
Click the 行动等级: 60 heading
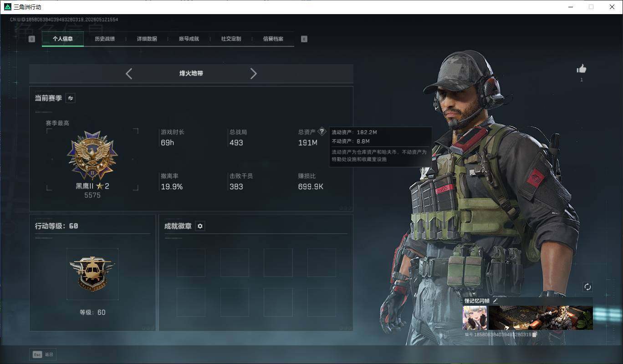(x=56, y=226)
